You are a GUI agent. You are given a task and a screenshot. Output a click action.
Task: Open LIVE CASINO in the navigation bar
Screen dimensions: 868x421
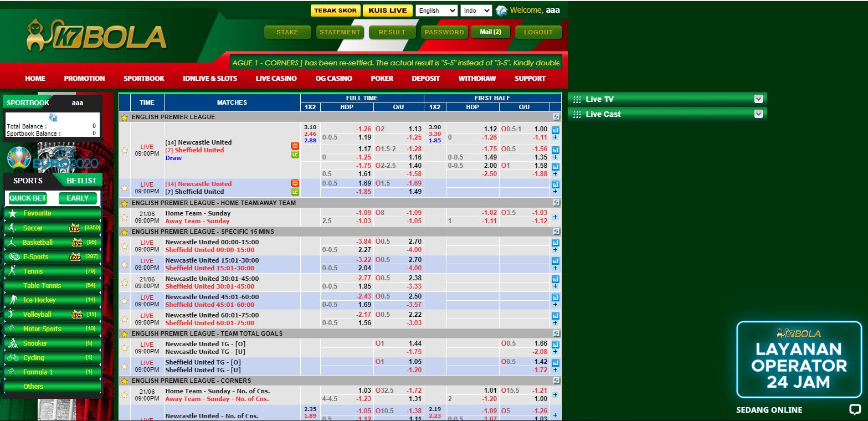click(x=276, y=78)
